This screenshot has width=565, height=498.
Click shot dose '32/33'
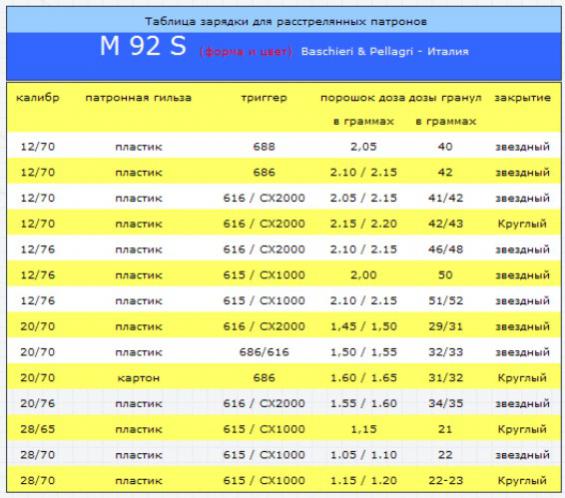[x=445, y=352]
